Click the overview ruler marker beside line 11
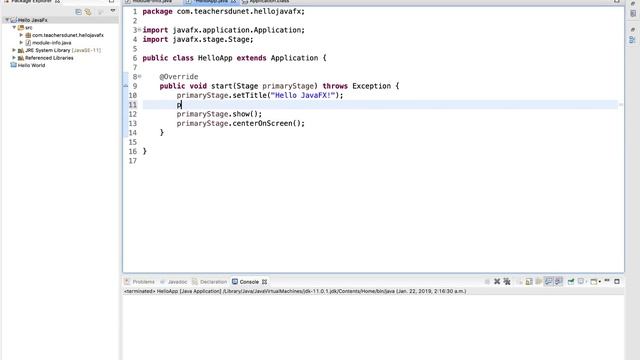Viewport: 640px width, 360px height. (621, 105)
